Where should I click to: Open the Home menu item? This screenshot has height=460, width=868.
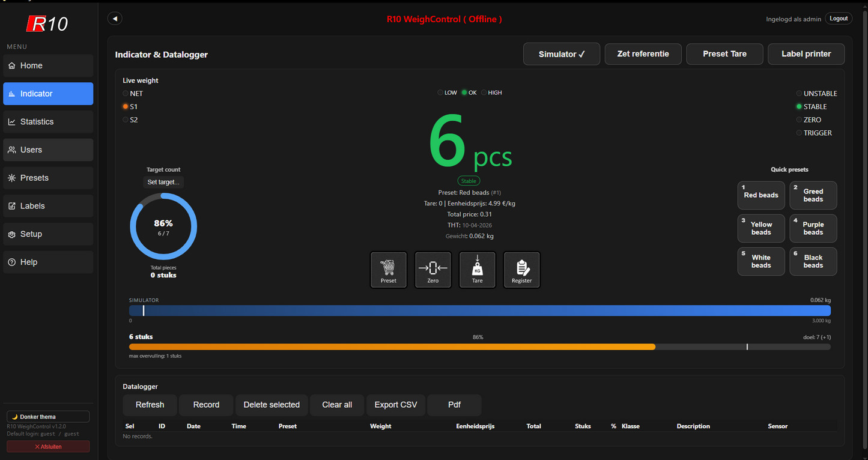tap(48, 65)
